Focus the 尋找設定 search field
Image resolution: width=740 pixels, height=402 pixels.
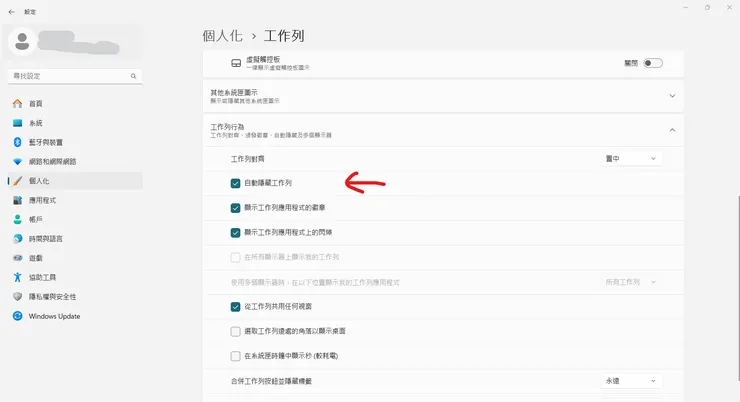(x=75, y=76)
